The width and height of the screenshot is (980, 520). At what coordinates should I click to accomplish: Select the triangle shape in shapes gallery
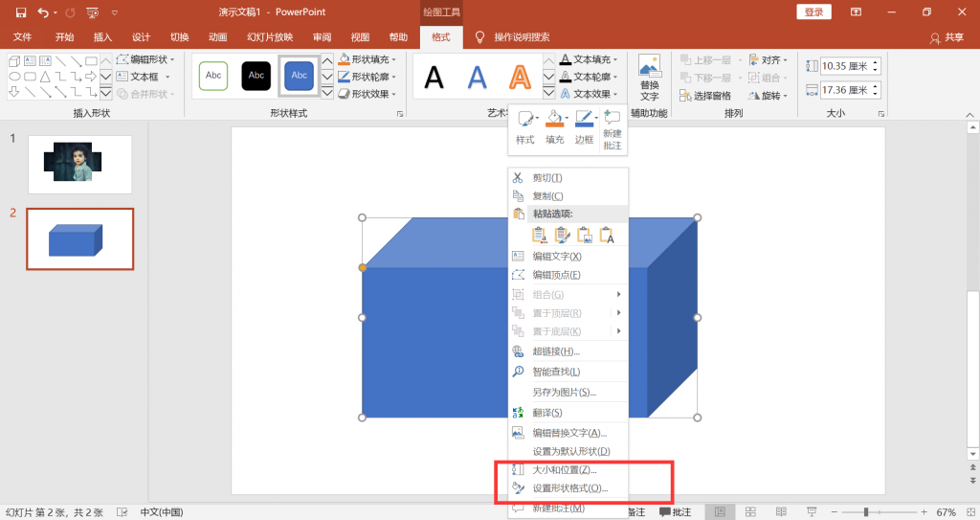(45, 77)
